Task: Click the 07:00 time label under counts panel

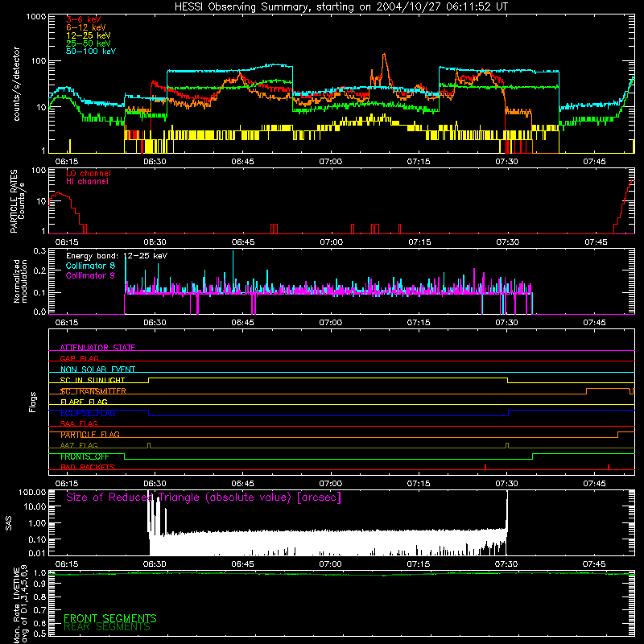Action: pos(331,162)
